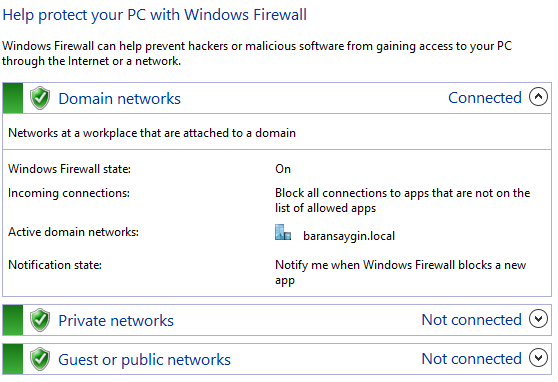
Task: Click the baransaygin.local network building icon
Action: tap(283, 232)
